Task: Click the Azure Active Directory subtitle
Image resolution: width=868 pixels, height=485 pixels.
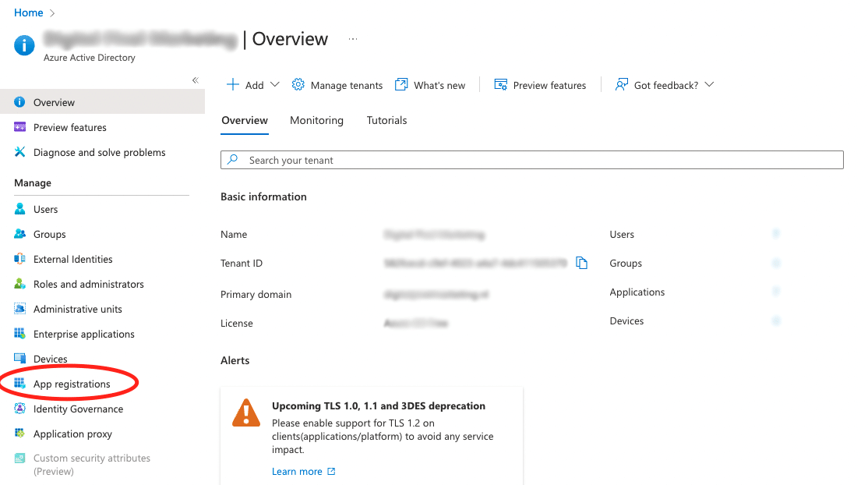Action: pyautogui.click(x=89, y=58)
